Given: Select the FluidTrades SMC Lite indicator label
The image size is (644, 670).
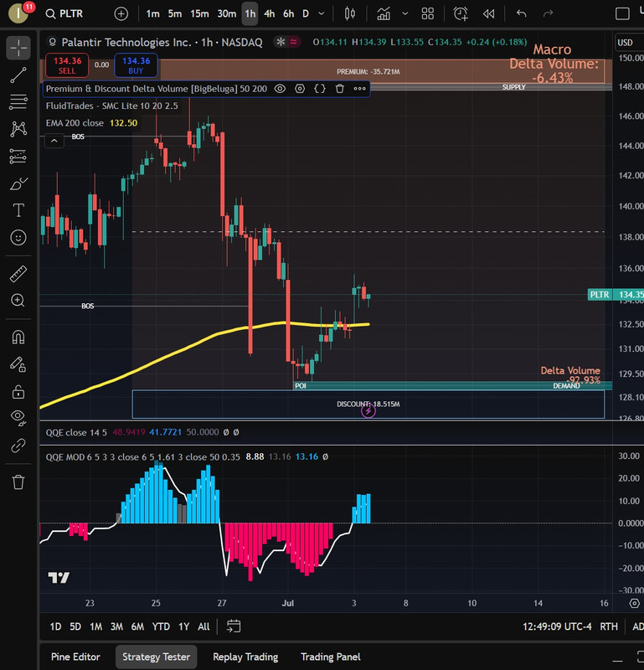Looking at the screenshot, I should point(112,106).
